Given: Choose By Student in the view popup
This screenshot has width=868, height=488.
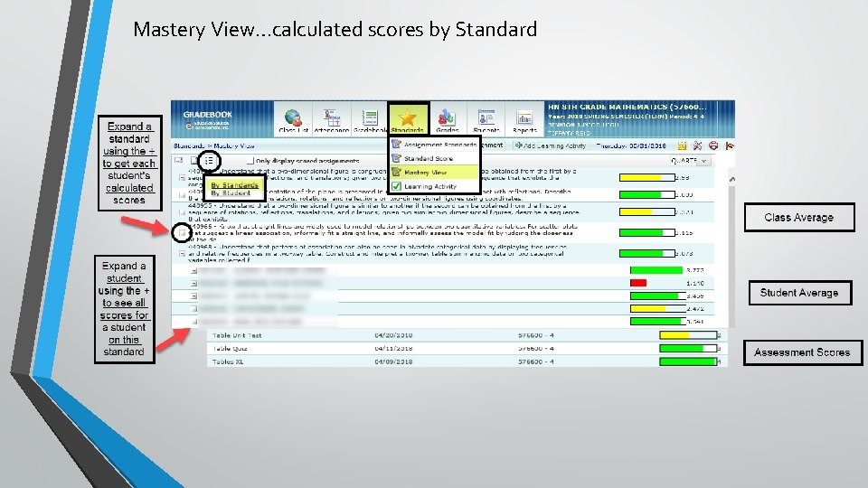Looking at the screenshot, I should (x=231, y=193).
